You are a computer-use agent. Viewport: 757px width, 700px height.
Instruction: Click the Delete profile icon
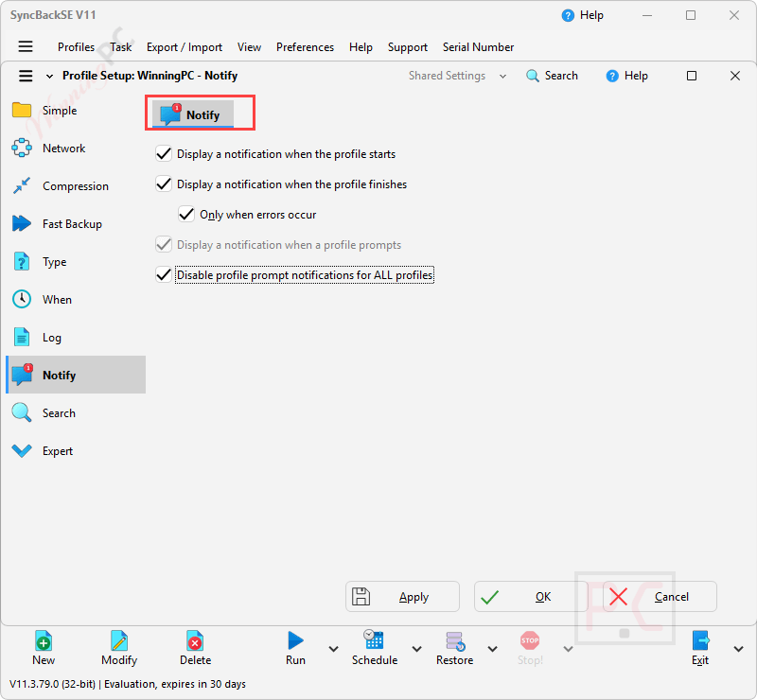[195, 641]
